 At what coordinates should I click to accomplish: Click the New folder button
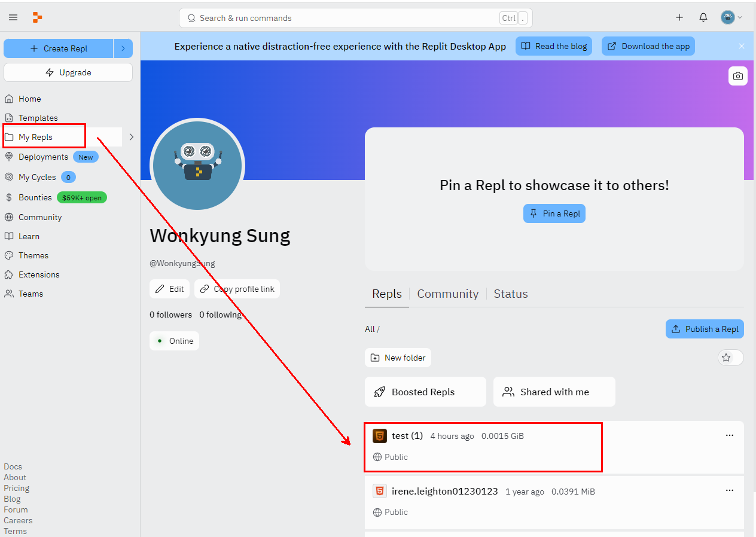pos(398,358)
